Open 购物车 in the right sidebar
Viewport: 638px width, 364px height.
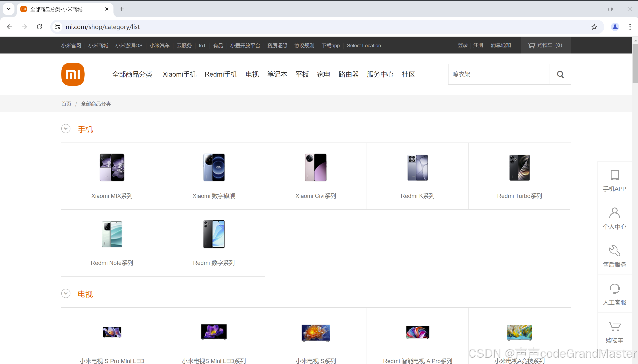[614, 332]
